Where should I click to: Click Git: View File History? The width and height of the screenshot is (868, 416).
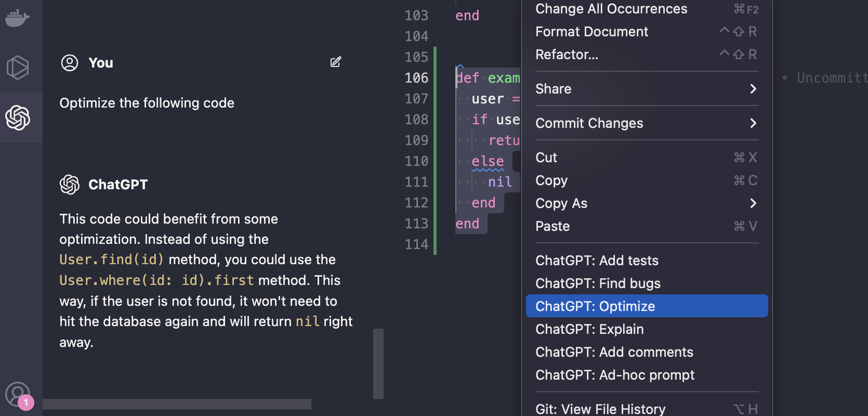point(600,409)
